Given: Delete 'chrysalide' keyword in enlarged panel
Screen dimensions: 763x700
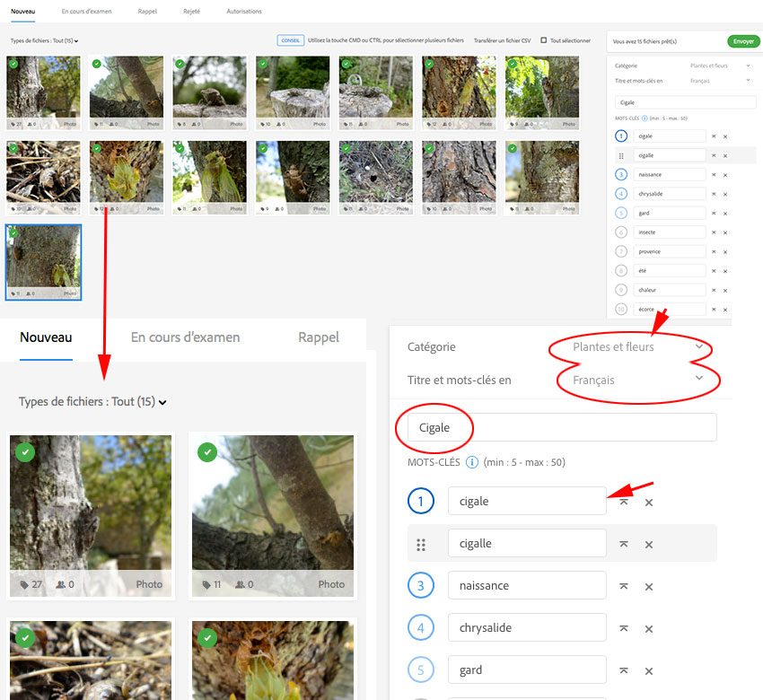Looking at the screenshot, I should point(649,629).
